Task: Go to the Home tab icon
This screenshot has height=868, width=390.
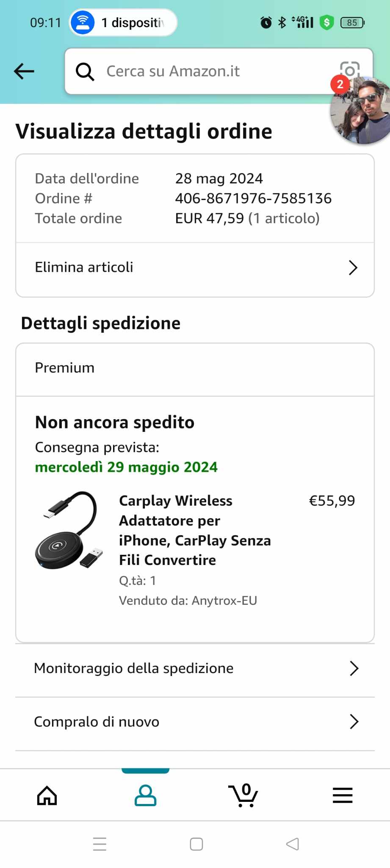Action: point(47,795)
